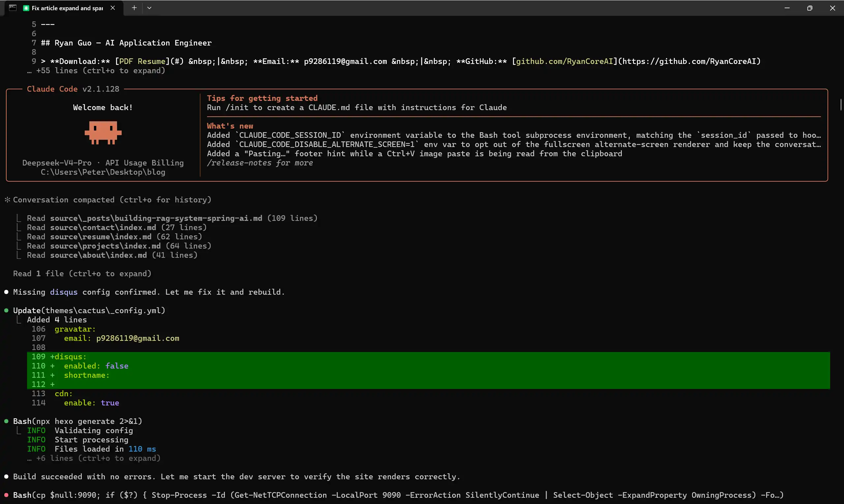
Task: Click 'Read source\resume\index.md (62 lines)'
Action: coord(114,237)
